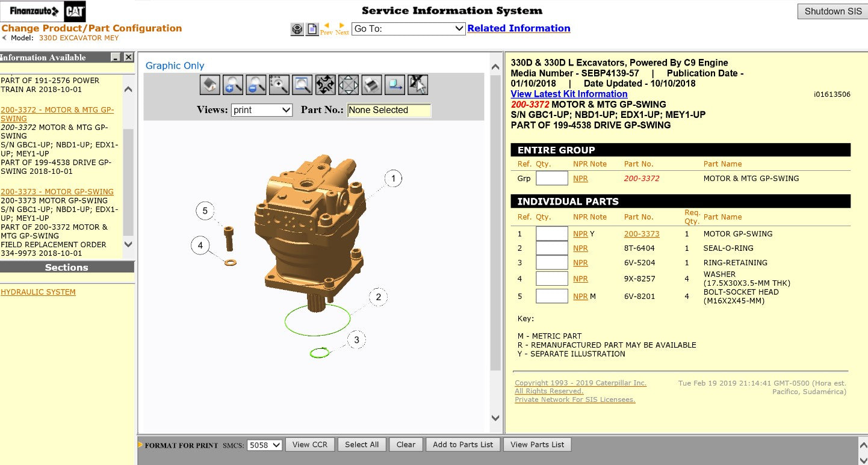
Task: Close the Information Available panel
Action: (x=128, y=57)
